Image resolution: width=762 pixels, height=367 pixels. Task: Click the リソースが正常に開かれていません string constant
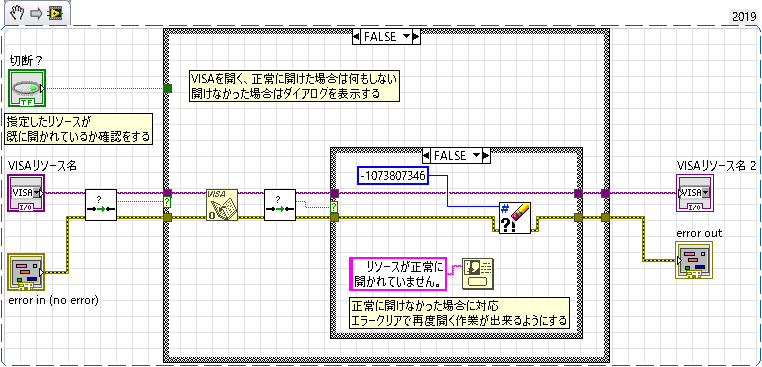(398, 274)
